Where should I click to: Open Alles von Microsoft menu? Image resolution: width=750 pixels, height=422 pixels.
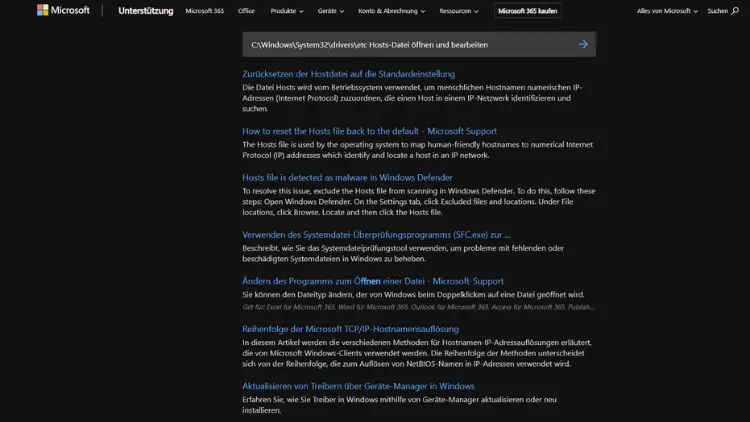click(x=665, y=11)
